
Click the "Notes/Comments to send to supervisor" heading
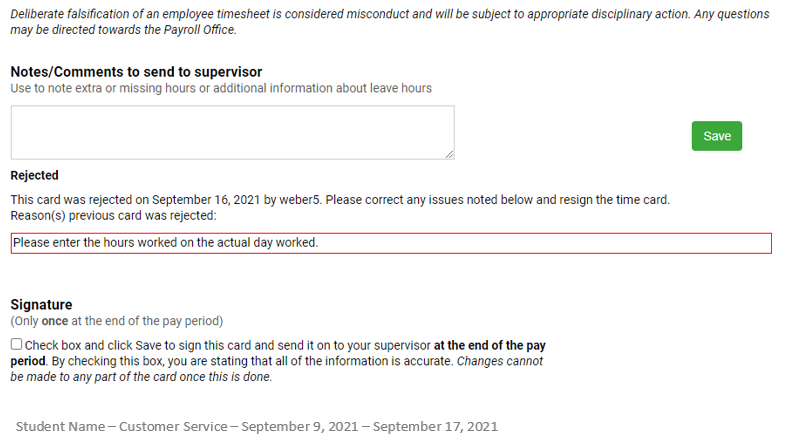pyautogui.click(x=136, y=72)
